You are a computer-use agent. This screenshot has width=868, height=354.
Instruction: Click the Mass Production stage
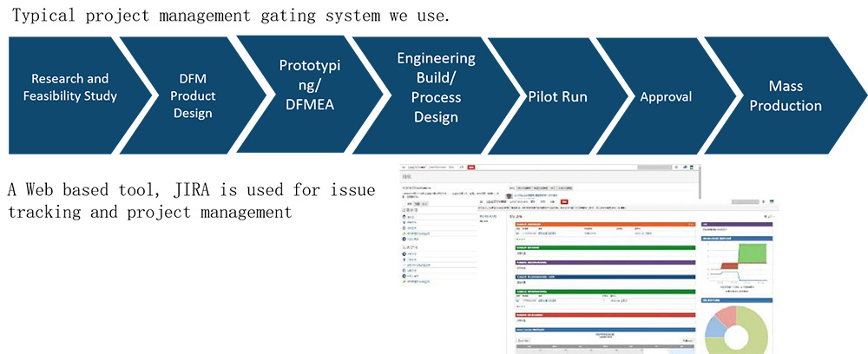coord(785,95)
